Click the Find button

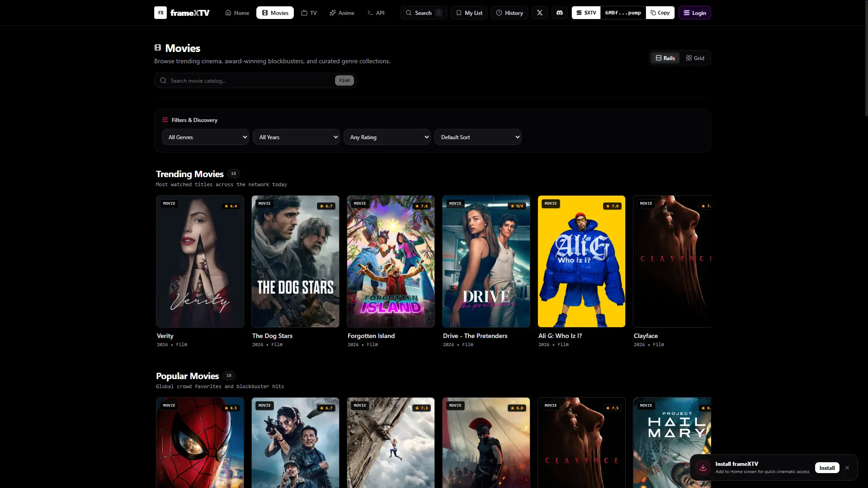[x=344, y=80]
